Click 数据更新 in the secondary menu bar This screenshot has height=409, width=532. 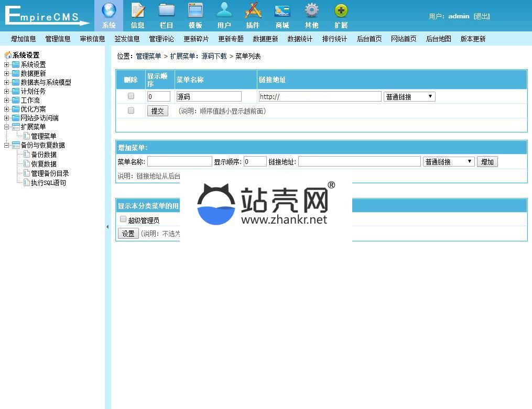(265, 39)
